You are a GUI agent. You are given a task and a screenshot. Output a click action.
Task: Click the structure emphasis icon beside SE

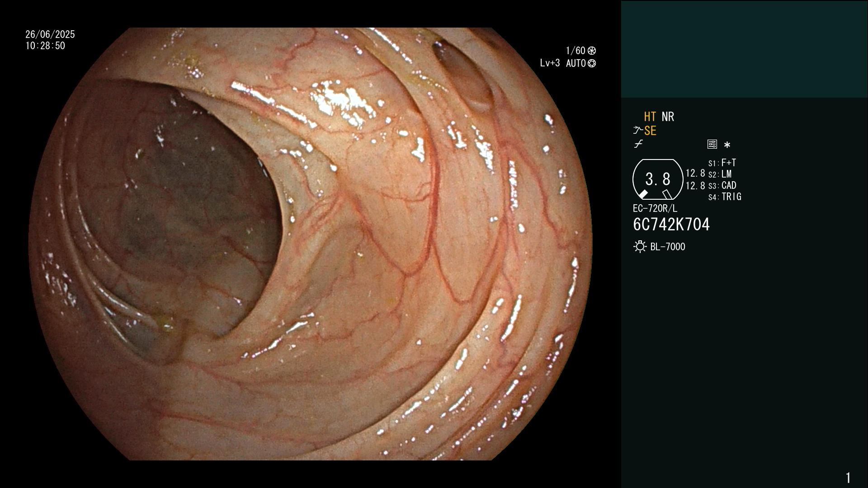(638, 131)
